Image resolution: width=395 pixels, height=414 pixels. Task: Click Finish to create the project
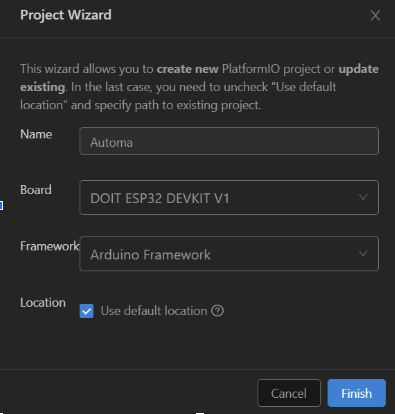357,393
